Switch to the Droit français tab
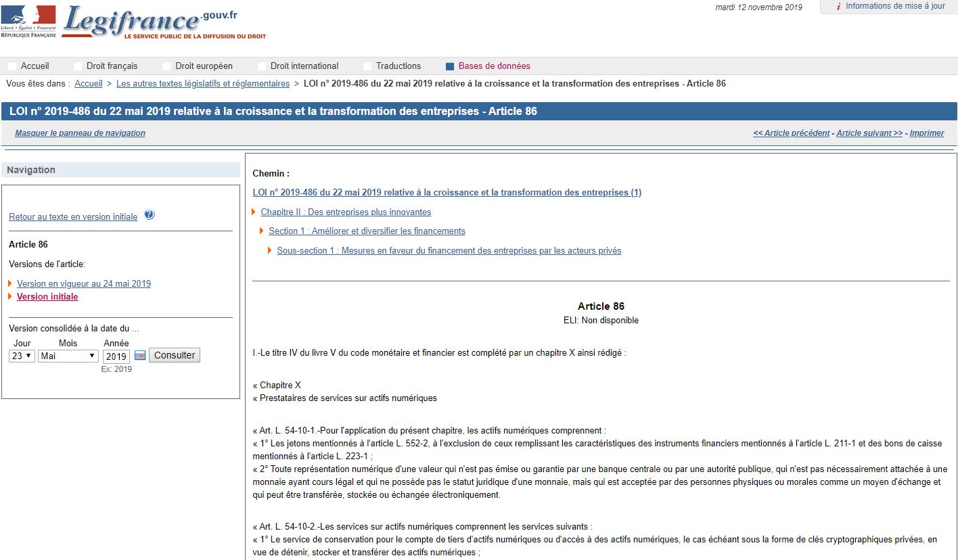The image size is (958, 560). point(112,66)
